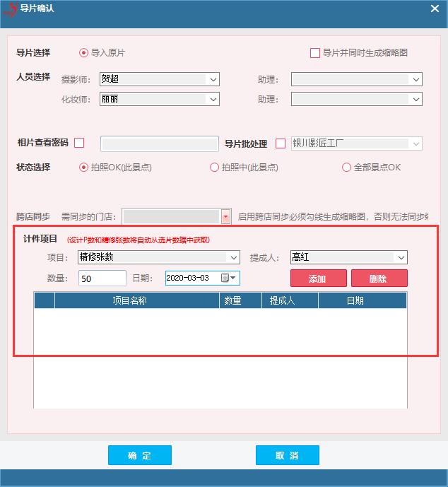The height and width of the screenshot is (487, 448).
Task: Confirm with the 确定 button
Action: (140, 455)
